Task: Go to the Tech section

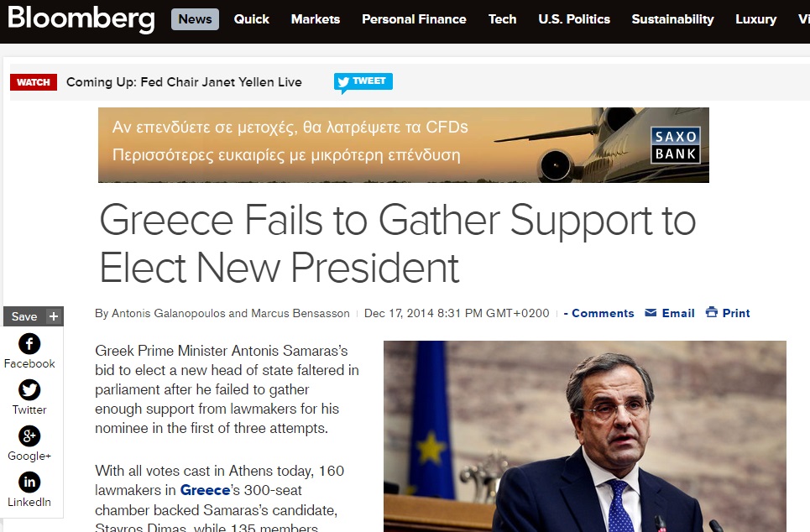Action: click(502, 19)
